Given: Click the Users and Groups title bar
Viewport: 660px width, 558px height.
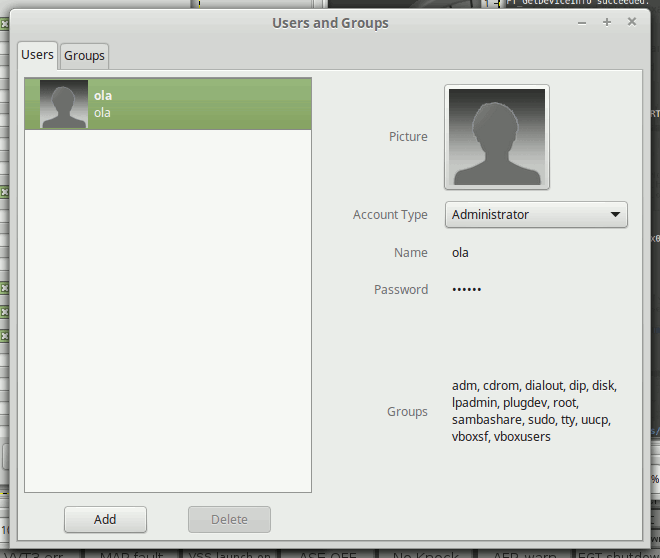Looking at the screenshot, I should [330, 22].
